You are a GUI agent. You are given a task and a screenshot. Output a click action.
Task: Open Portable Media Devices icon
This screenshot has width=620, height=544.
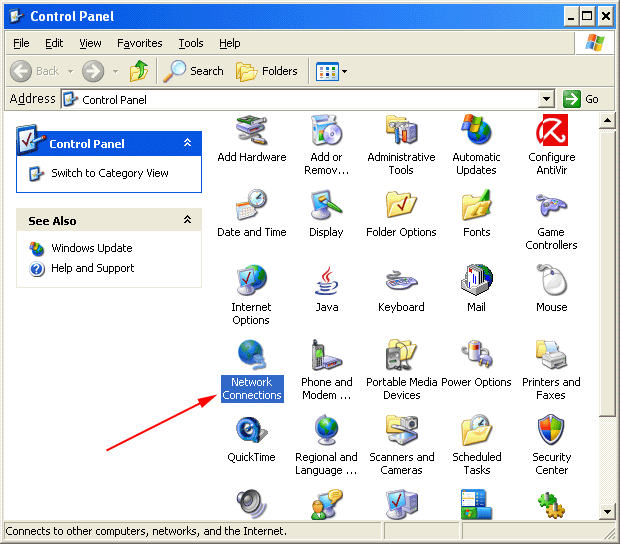pos(401,355)
